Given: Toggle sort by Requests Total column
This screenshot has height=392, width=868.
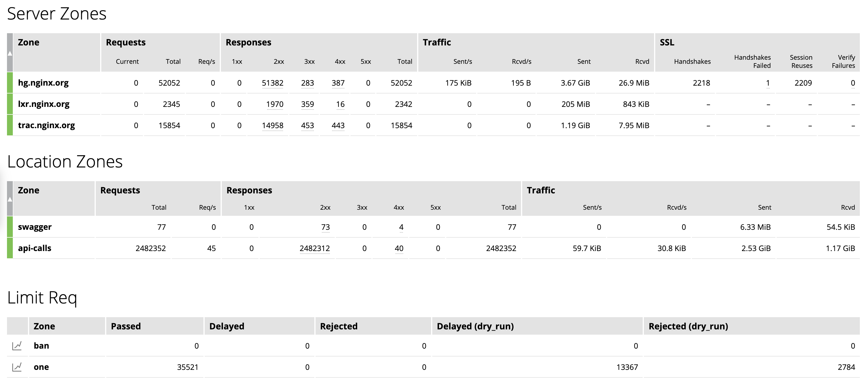Looking at the screenshot, I should tap(173, 61).
